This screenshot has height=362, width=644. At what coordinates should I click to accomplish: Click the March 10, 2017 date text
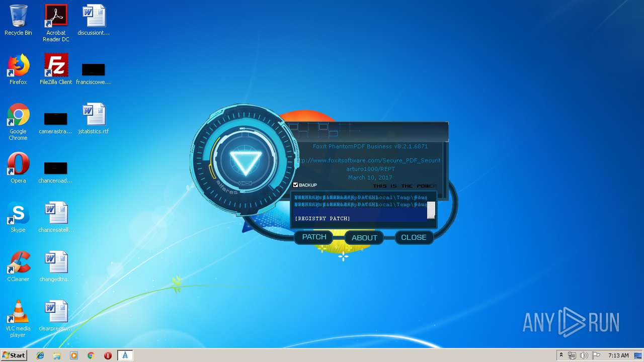tap(370, 177)
